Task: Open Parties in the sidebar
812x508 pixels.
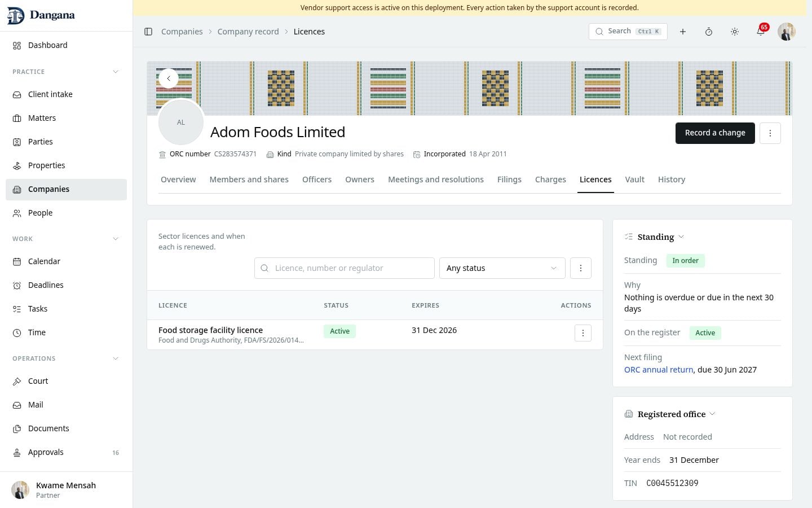Action: pyautogui.click(x=66, y=142)
